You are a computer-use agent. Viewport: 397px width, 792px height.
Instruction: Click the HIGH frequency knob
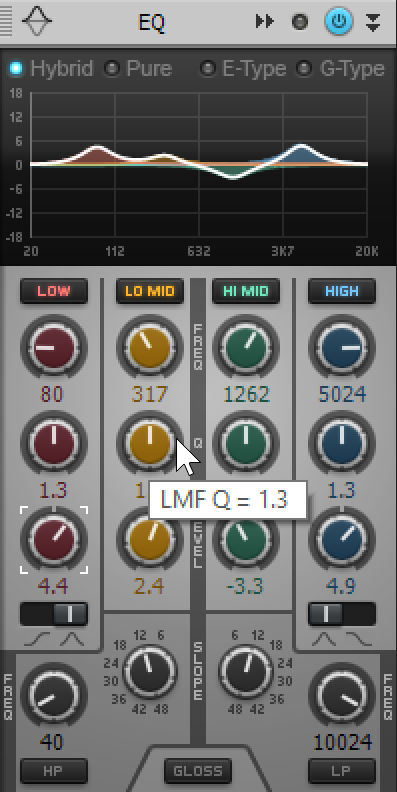point(342,348)
